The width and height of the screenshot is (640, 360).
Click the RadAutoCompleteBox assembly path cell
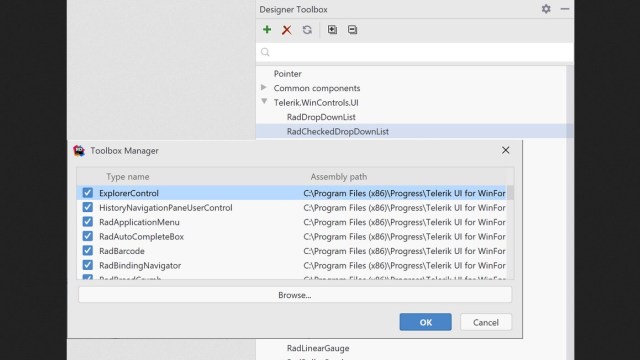point(404,236)
